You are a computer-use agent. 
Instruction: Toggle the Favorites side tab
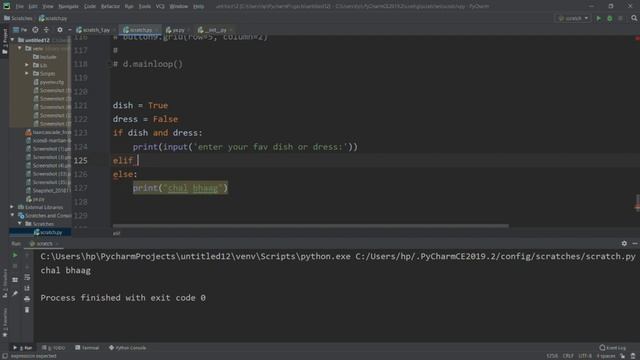pyautogui.click(x=4, y=322)
